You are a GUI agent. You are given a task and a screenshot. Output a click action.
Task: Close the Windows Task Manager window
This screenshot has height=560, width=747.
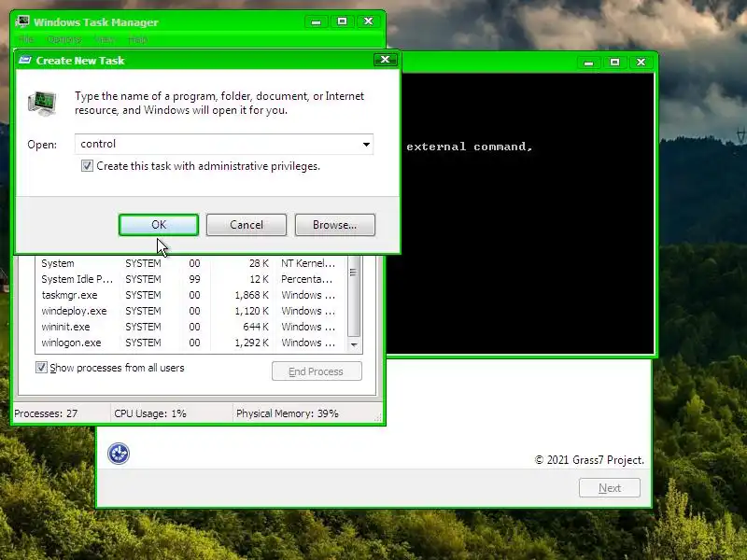(x=368, y=21)
